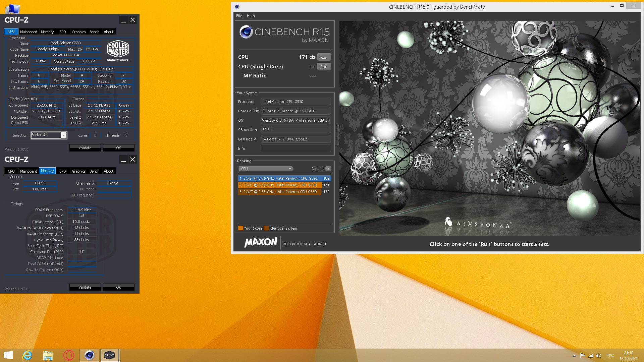This screenshot has width=644, height=362.
Task: Switch to CPU-Z taskbar icon
Action: pos(110,355)
